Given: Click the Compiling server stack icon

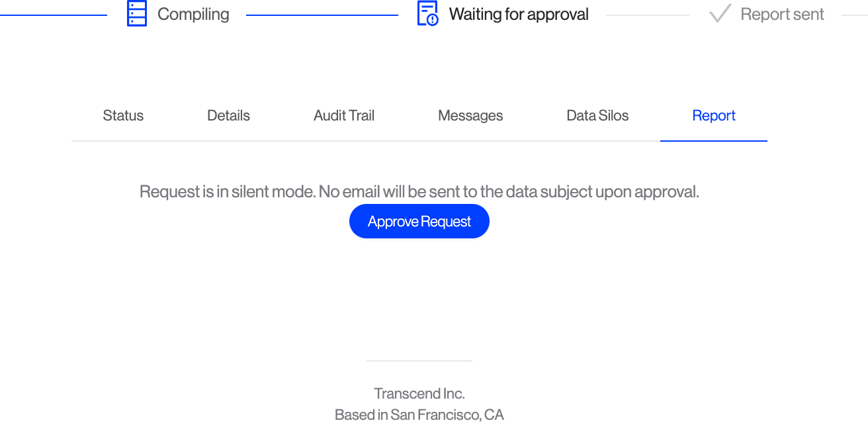Looking at the screenshot, I should [136, 14].
